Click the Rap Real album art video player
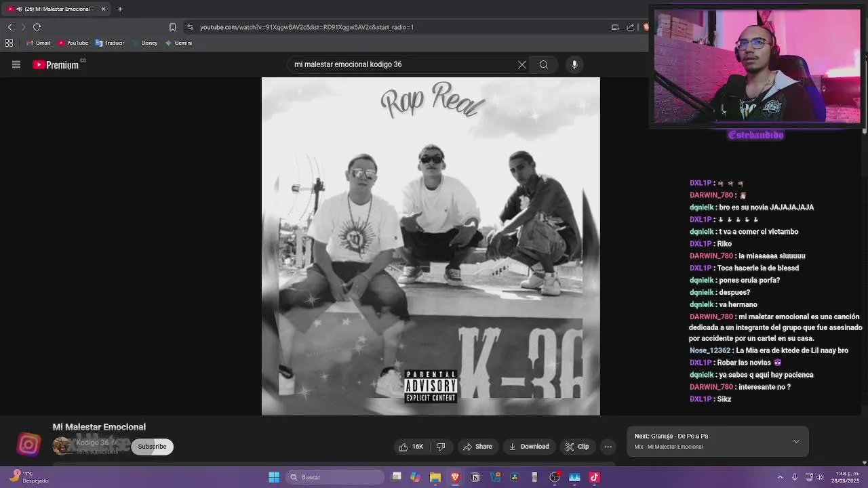The height and width of the screenshot is (488, 868). pyautogui.click(x=431, y=246)
